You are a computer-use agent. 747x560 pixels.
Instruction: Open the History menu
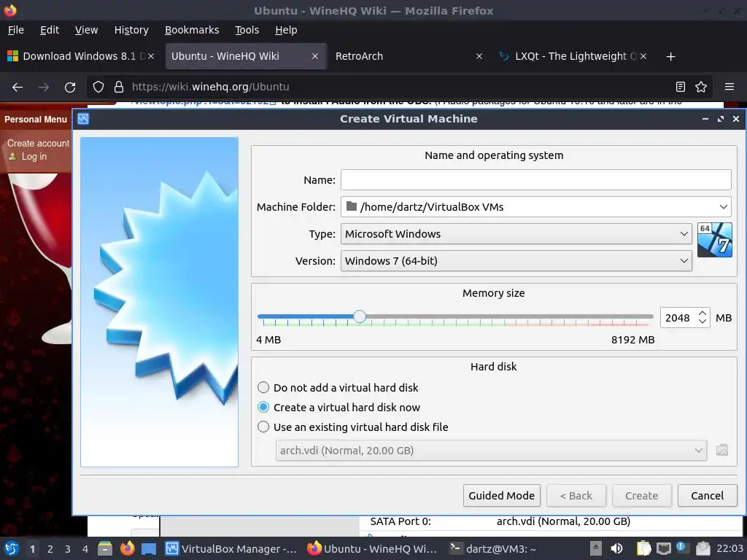pos(131,30)
